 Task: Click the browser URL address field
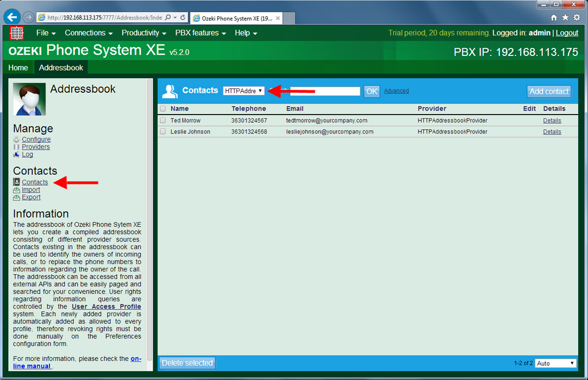coord(105,17)
